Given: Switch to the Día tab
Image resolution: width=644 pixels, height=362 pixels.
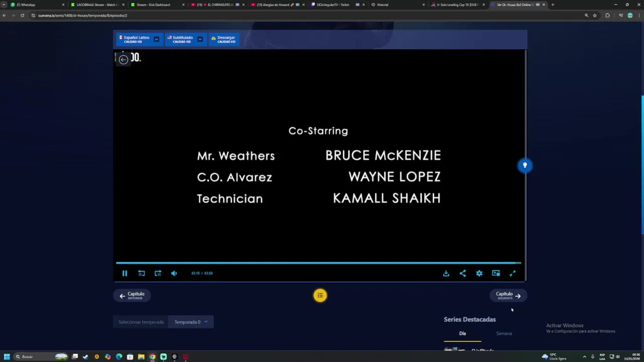Looking at the screenshot, I should point(462,333).
